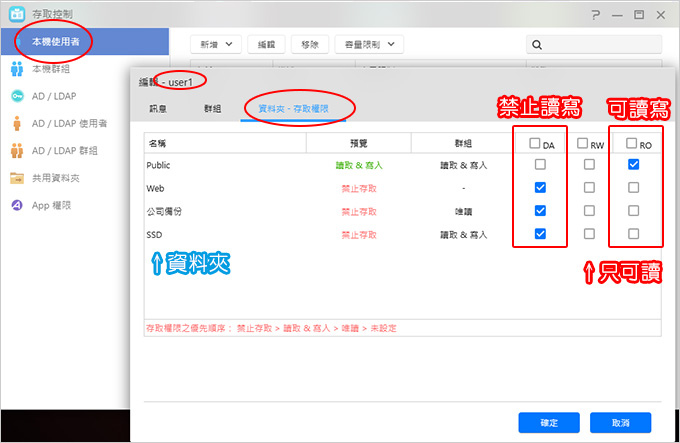680x443 pixels.
Task: Click the 名稱 column header
Action: pyautogui.click(x=225, y=143)
